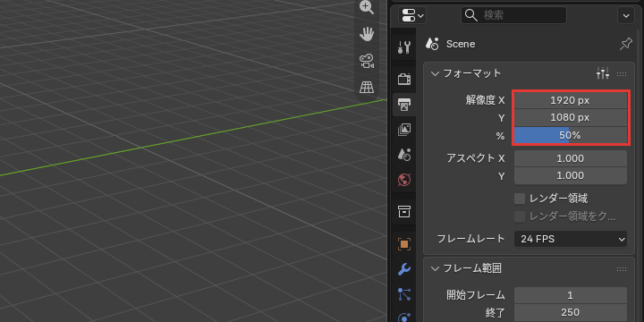Image resolution: width=644 pixels, height=322 pixels.
Task: Open the Physics properties tab
Action: pos(404,317)
